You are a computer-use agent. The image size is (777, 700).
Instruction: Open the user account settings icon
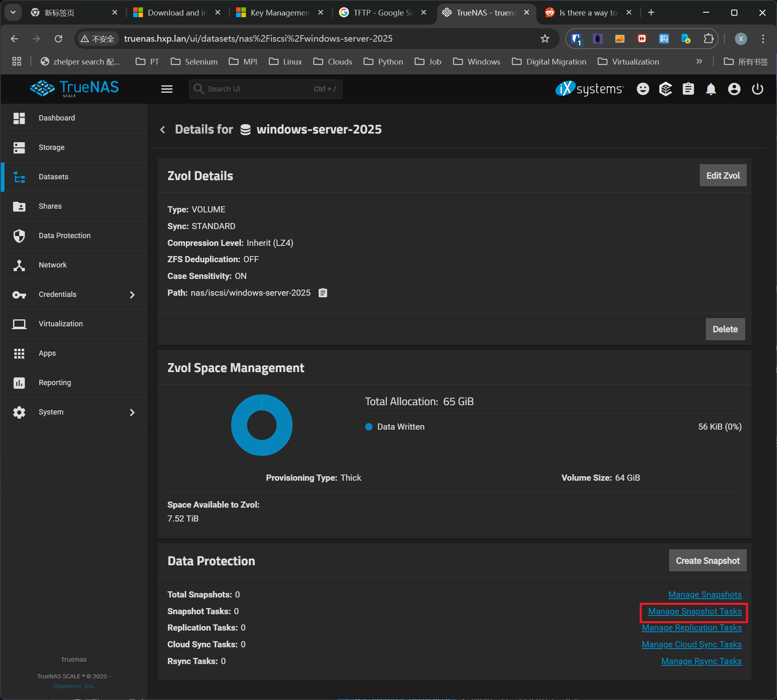click(x=734, y=89)
